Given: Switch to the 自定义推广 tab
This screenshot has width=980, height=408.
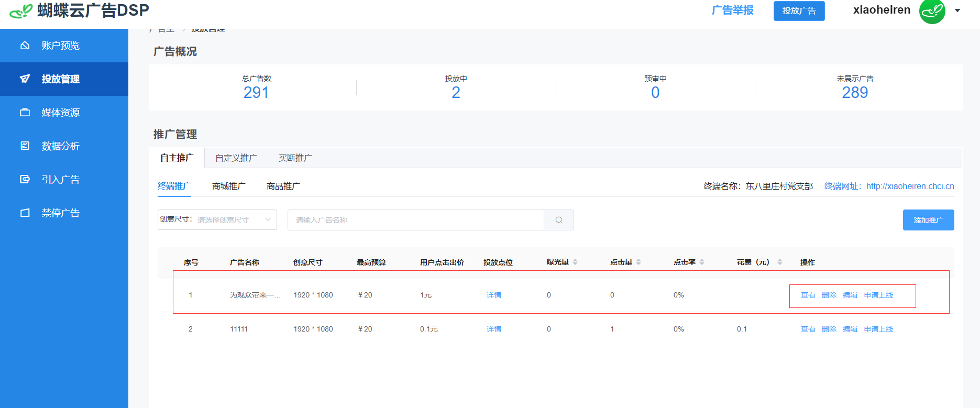Looking at the screenshot, I should [236, 158].
